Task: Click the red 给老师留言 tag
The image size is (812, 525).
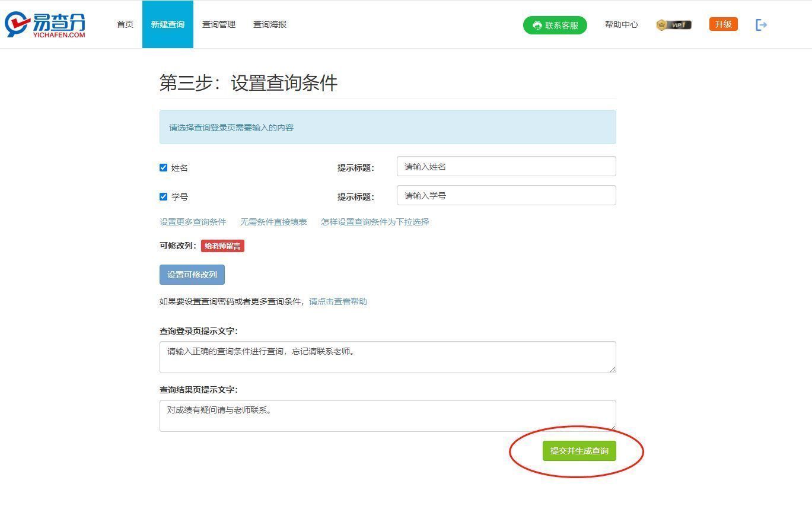Action: pyautogui.click(x=222, y=246)
